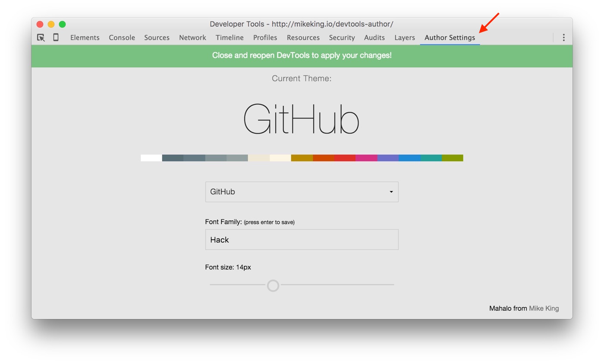Follow the Mike King link
The image size is (604, 364).
tap(544, 308)
